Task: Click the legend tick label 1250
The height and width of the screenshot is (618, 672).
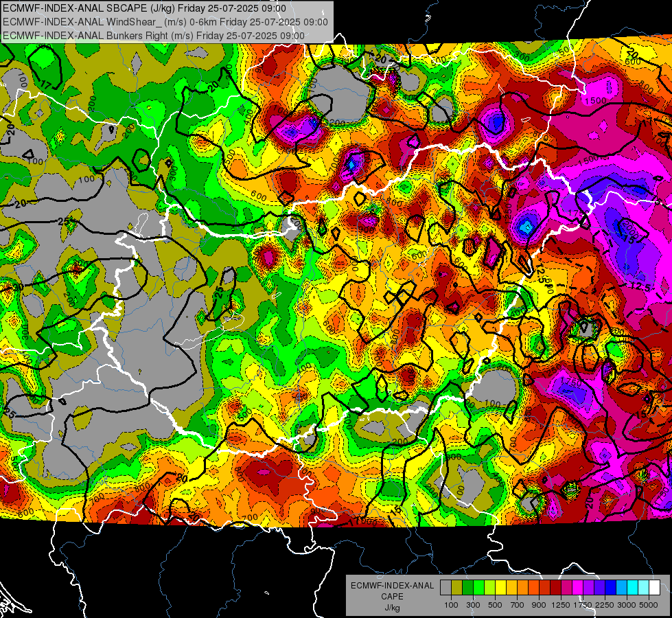Action: click(561, 605)
